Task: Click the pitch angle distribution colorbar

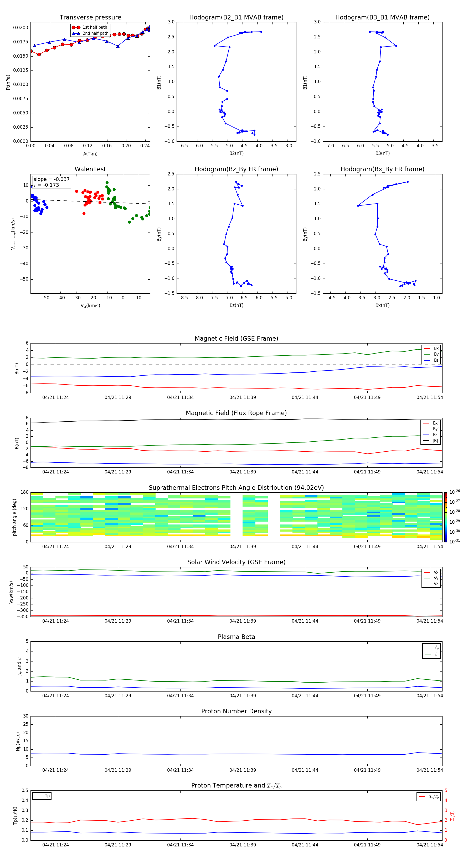Action: 446,517
